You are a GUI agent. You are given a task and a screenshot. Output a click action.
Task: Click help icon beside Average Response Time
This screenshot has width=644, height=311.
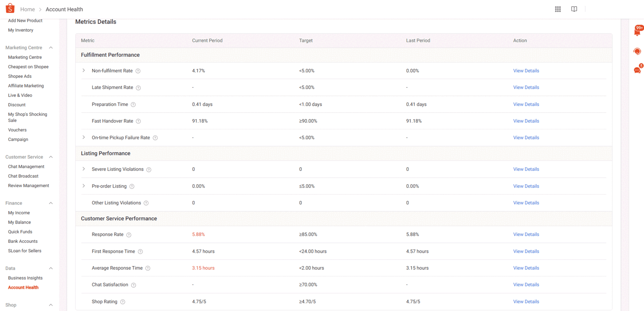(148, 268)
